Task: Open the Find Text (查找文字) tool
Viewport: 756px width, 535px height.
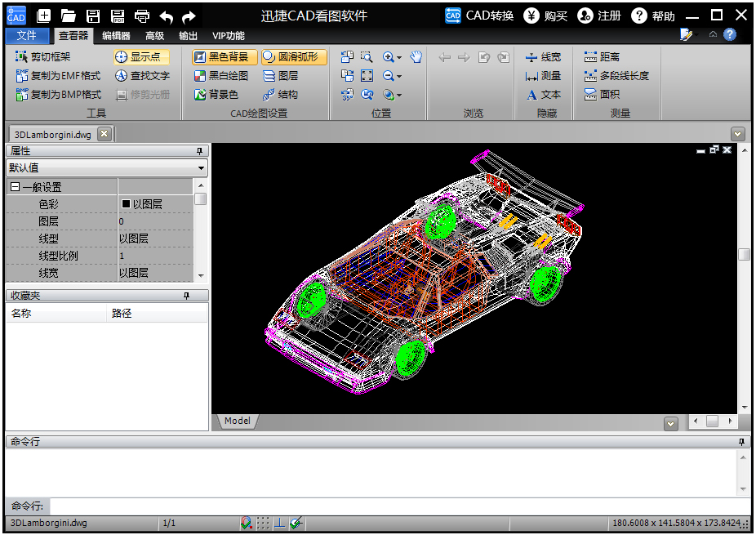Action: point(142,76)
